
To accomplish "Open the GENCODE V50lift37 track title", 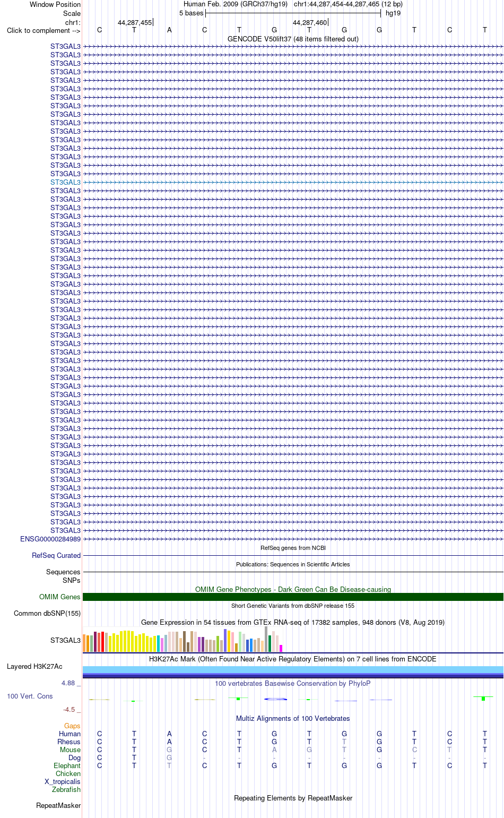I will pyautogui.click(x=293, y=39).
